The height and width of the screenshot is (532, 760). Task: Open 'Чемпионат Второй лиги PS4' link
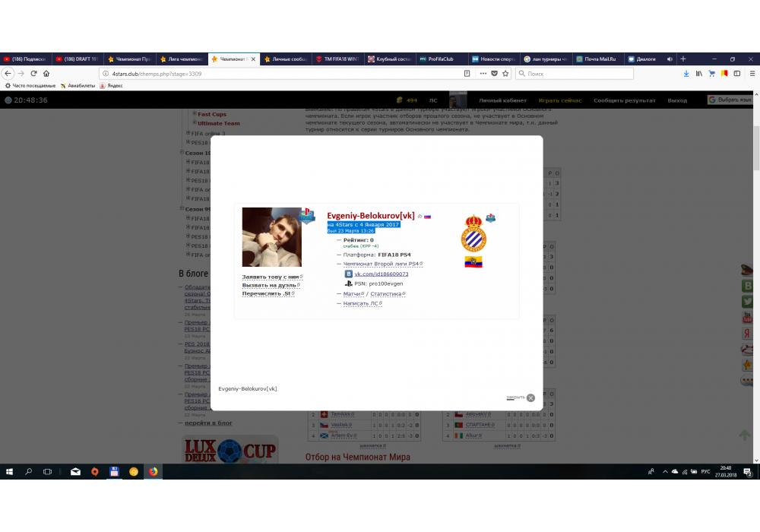pyautogui.click(x=382, y=264)
